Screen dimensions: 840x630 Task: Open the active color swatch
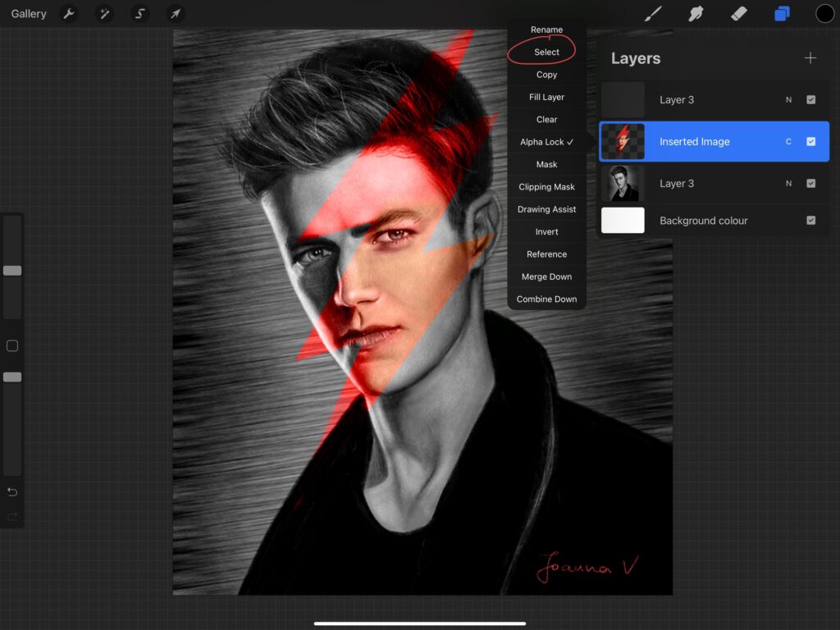(x=824, y=14)
